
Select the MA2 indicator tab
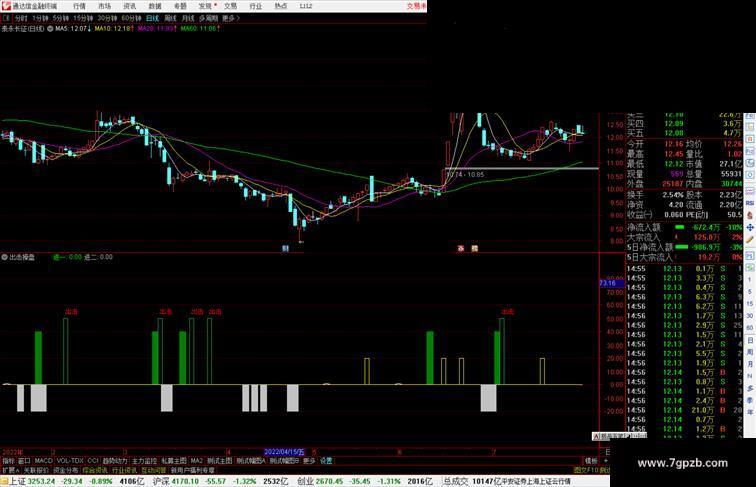pos(196,461)
